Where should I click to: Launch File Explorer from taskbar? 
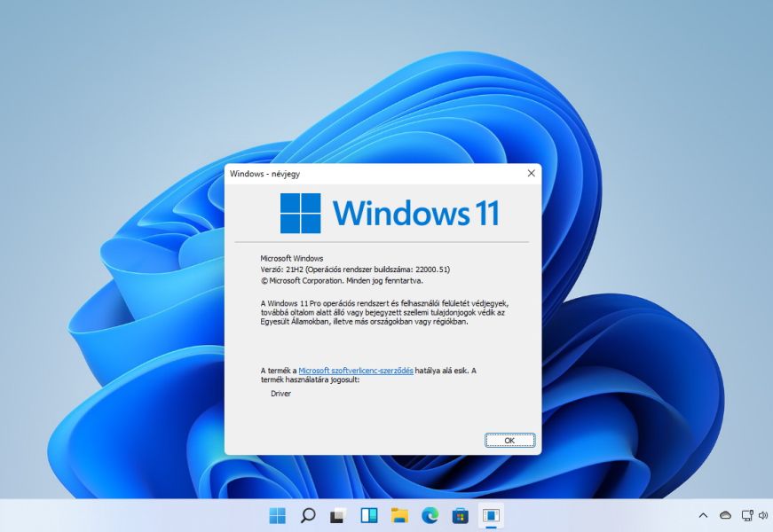[399, 516]
